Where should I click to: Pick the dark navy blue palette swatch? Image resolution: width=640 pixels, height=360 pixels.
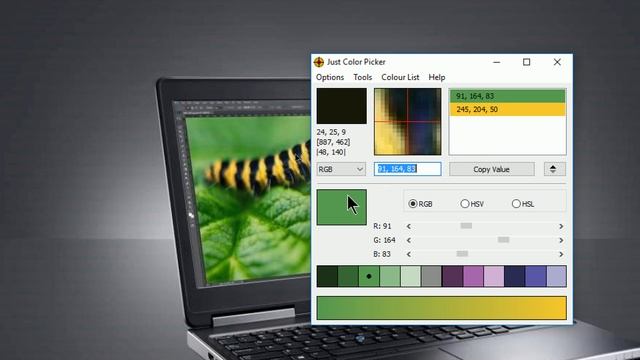point(515,276)
